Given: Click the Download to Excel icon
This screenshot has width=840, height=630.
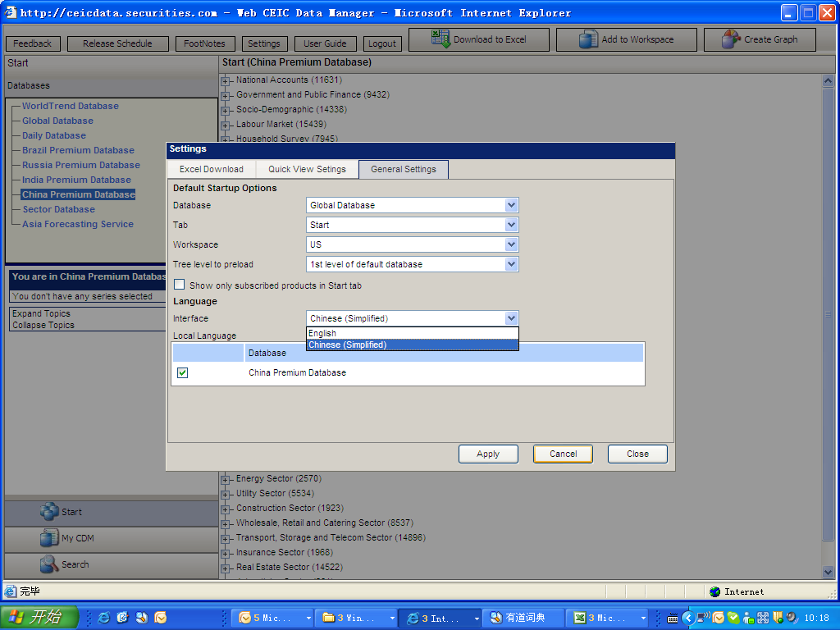Looking at the screenshot, I should (x=441, y=39).
